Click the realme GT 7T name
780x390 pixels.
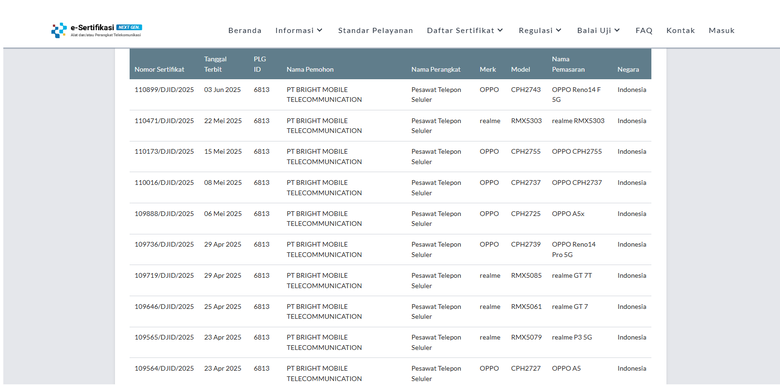[572, 276]
